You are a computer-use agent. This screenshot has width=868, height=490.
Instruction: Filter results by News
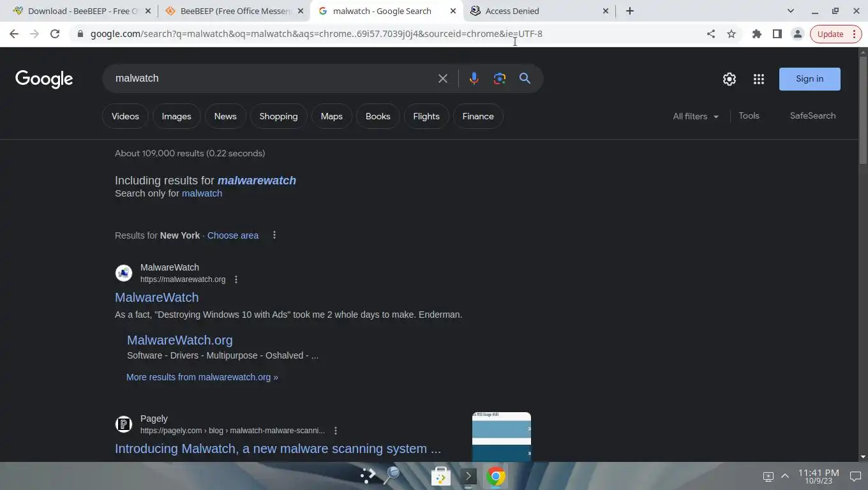pyautogui.click(x=225, y=116)
